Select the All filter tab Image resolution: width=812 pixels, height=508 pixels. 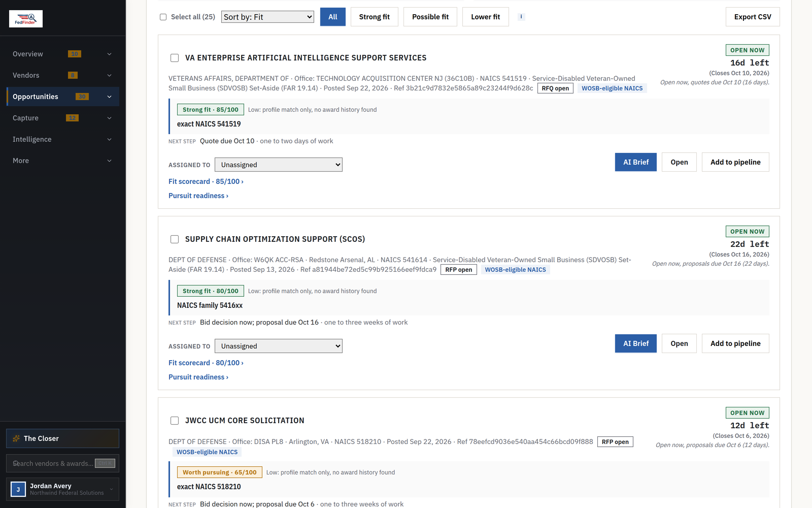[x=333, y=17]
